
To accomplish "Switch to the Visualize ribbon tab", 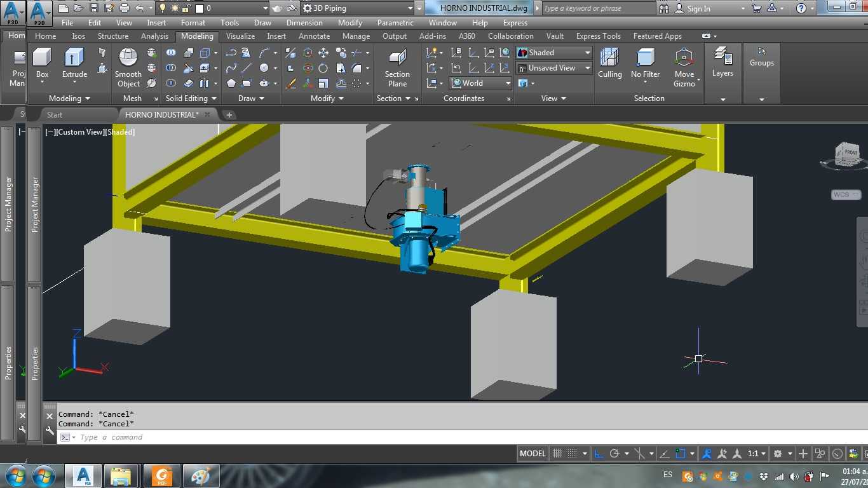I will click(x=240, y=36).
